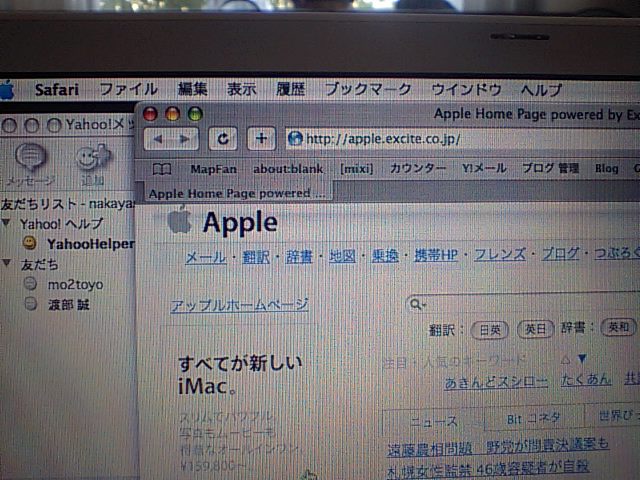640x480 pixels.
Task: Open the ヘルプ menu
Action: [541, 90]
